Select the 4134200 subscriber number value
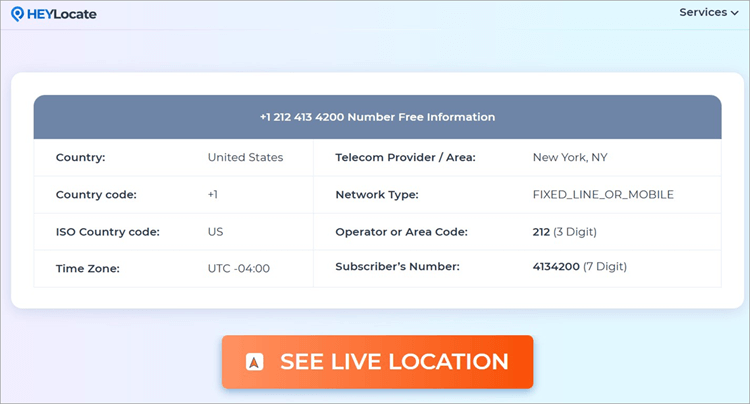 click(x=556, y=266)
